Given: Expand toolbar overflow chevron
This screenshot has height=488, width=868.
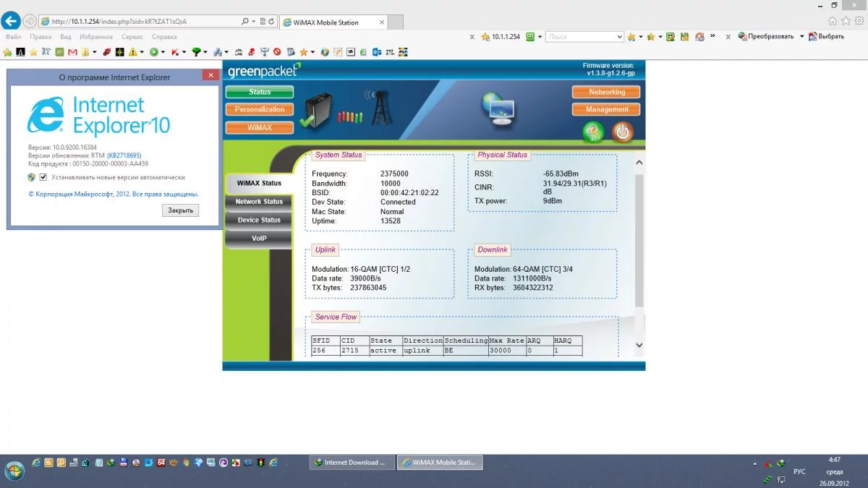Looking at the screenshot, I should click(x=712, y=35).
